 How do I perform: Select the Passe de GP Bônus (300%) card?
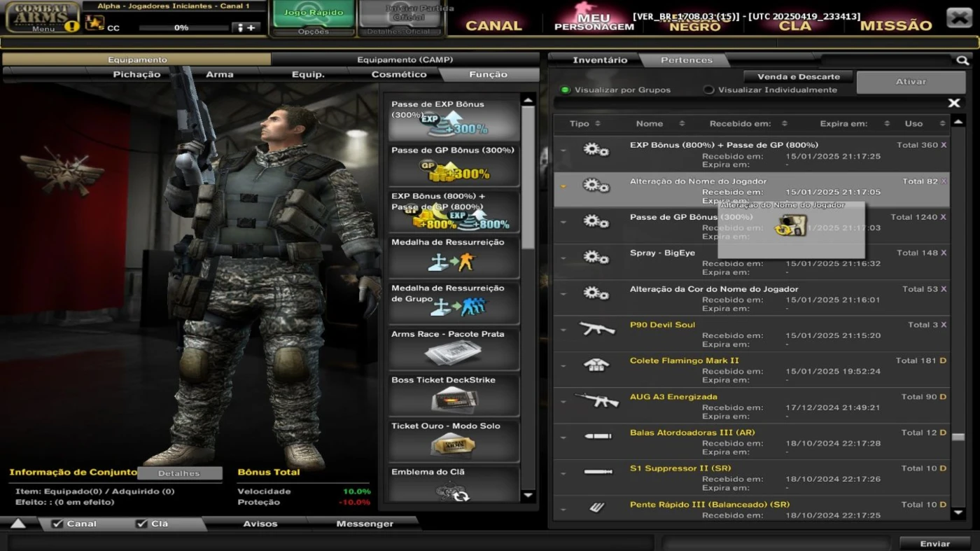(x=454, y=165)
